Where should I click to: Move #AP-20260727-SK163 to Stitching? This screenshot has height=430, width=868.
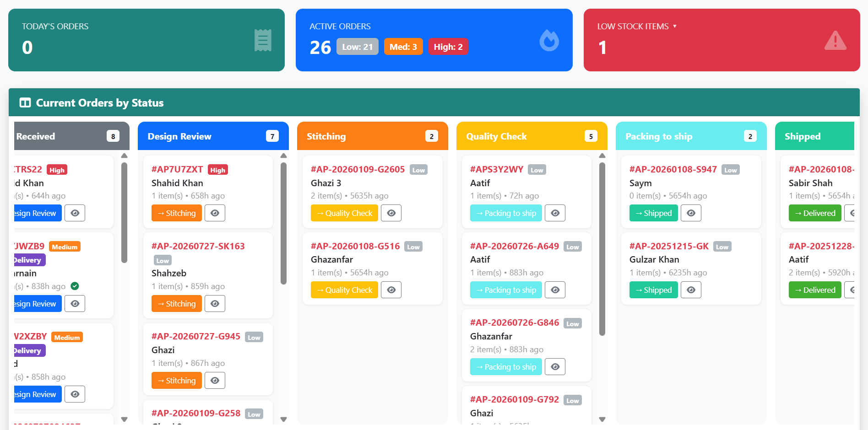[x=177, y=304]
